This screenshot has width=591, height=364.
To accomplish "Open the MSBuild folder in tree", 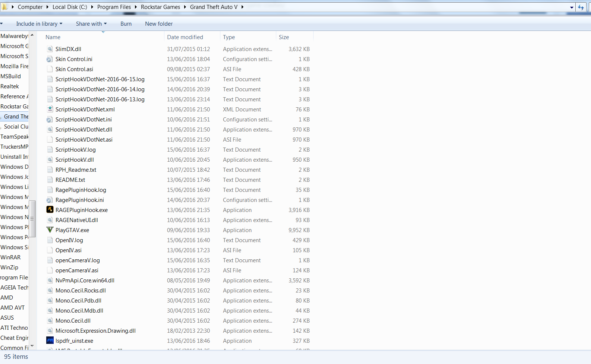I will tap(10, 76).
